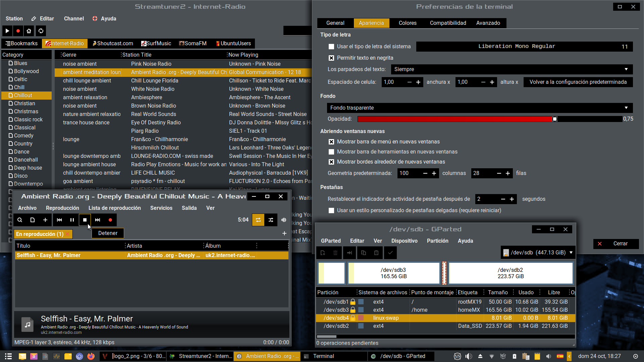Click the GParted horizontal scrollbar thumb

tap(327, 337)
